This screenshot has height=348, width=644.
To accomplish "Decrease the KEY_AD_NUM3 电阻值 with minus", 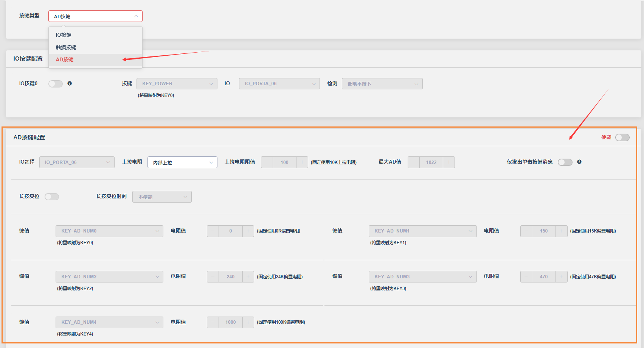I will click(526, 276).
